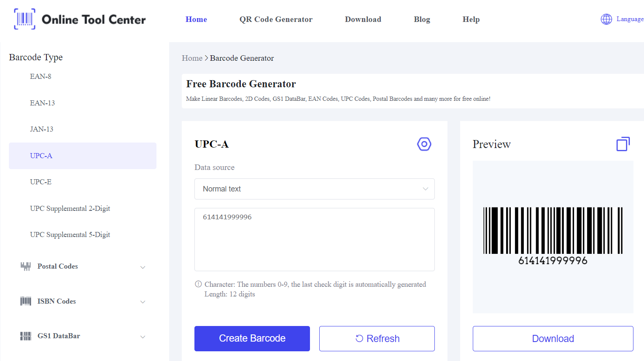Go to the Home nav tab

coord(196,19)
